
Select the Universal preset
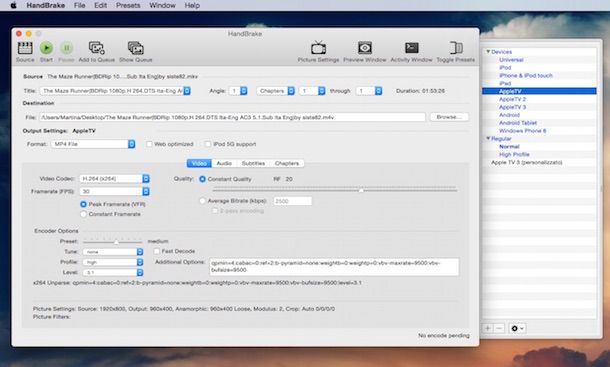pyautogui.click(x=511, y=60)
